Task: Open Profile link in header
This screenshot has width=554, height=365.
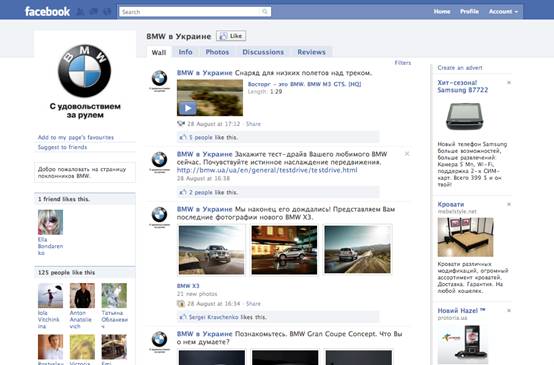Action: (x=469, y=12)
